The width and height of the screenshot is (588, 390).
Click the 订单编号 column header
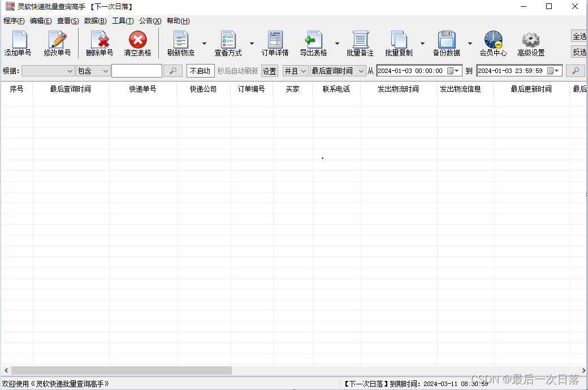[251, 89]
